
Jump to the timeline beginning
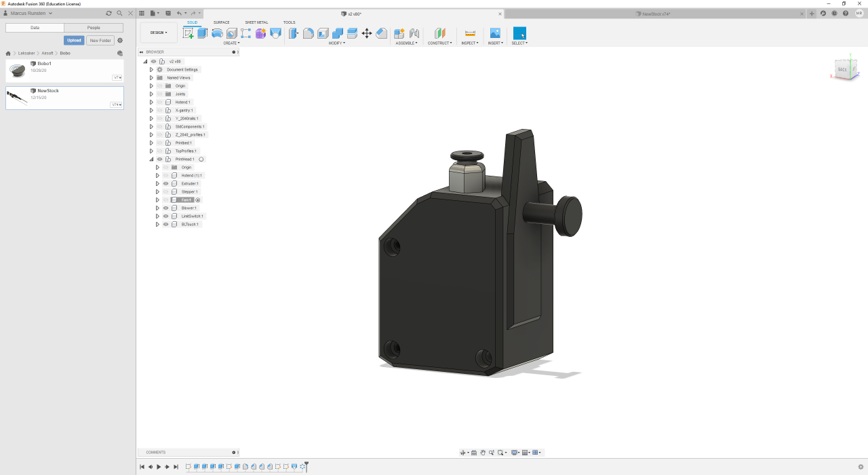pyautogui.click(x=142, y=467)
